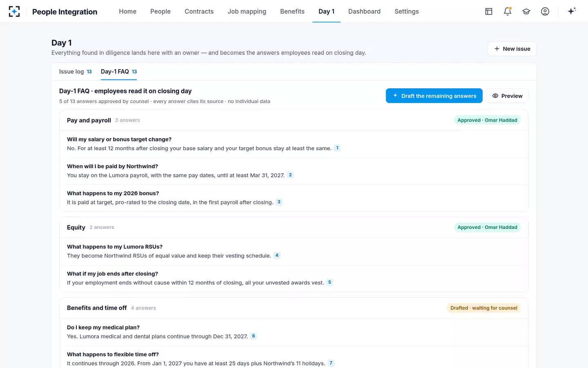Screen dimensions: 588x368
Task: Open the Dashboard nav item
Action: point(364,11)
